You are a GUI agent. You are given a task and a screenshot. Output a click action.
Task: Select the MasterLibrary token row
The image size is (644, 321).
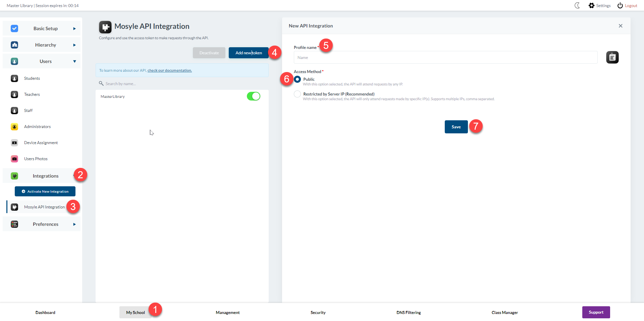click(x=182, y=97)
